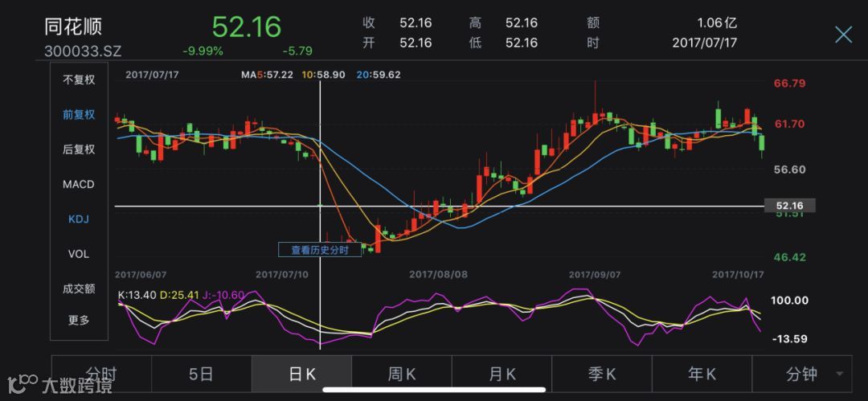
Task: Click the MA 20:59.62 indicator label
Action: point(378,74)
